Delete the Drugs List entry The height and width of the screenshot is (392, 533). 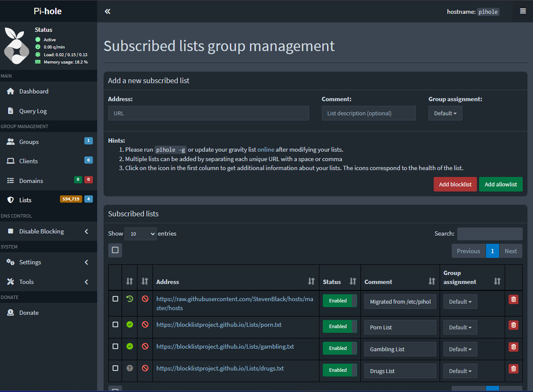[x=513, y=369]
